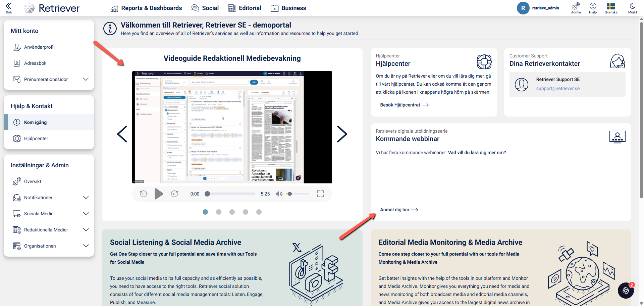Open the Retriever logo home link
Screen dimensions: 644x306
pyautogui.click(x=52, y=8)
